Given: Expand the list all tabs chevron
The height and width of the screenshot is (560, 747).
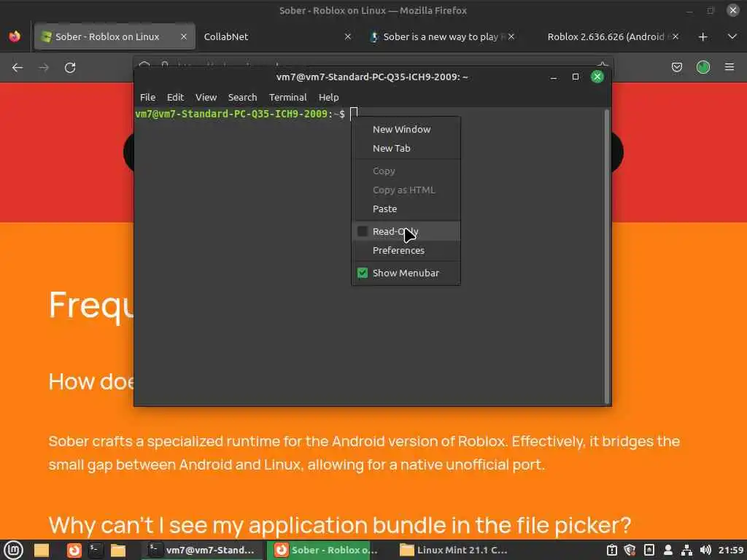Looking at the screenshot, I should (732, 36).
